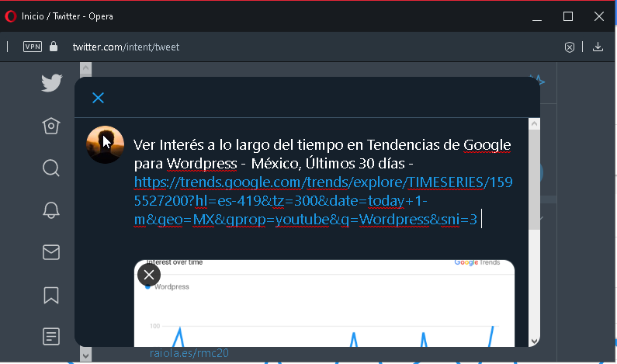
Task: Click the page left scrollbar down arrow
Action: pyautogui.click(x=86, y=355)
